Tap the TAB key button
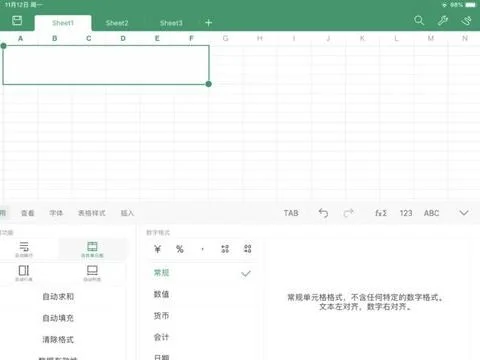The width and height of the screenshot is (480, 360). pos(291,213)
